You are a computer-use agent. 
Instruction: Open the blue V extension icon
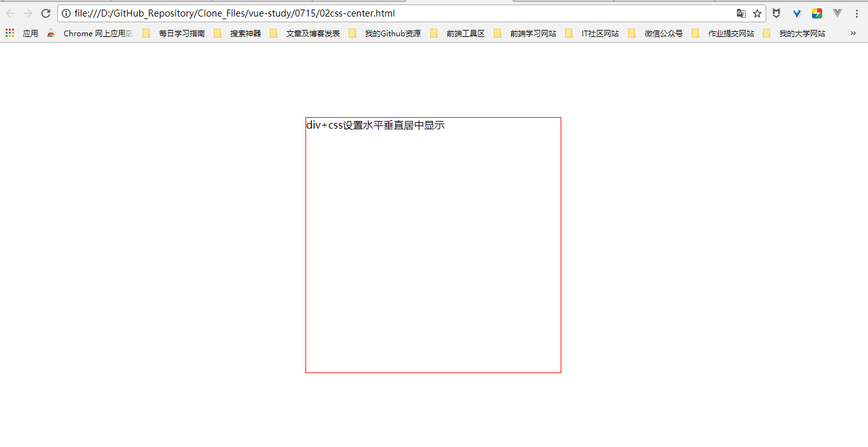(x=797, y=13)
